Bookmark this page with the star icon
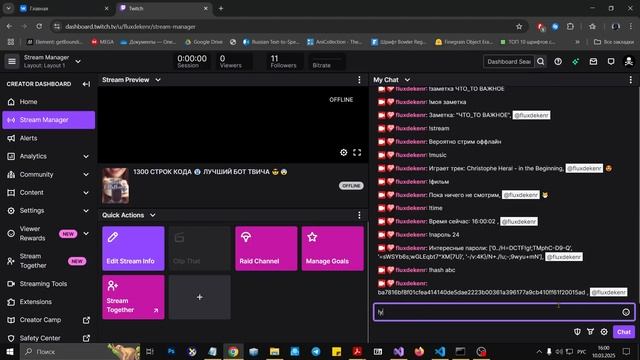 pos(519,27)
